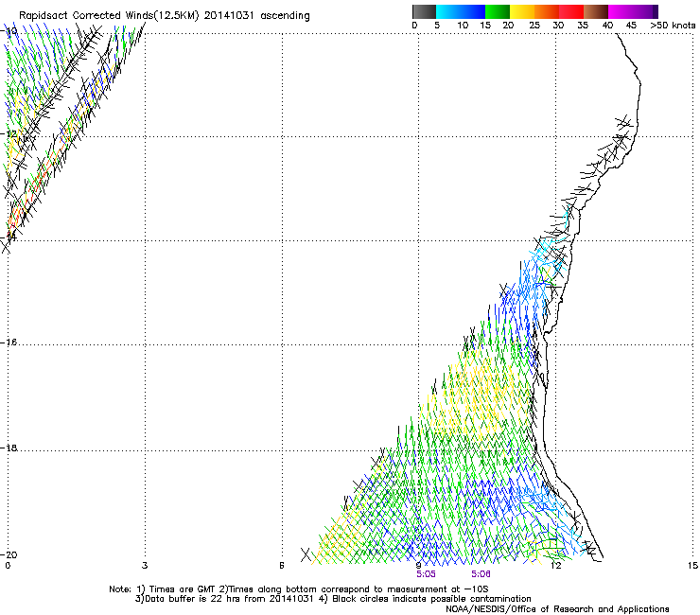Click the latitude axis label '-18'

[x=9, y=448]
